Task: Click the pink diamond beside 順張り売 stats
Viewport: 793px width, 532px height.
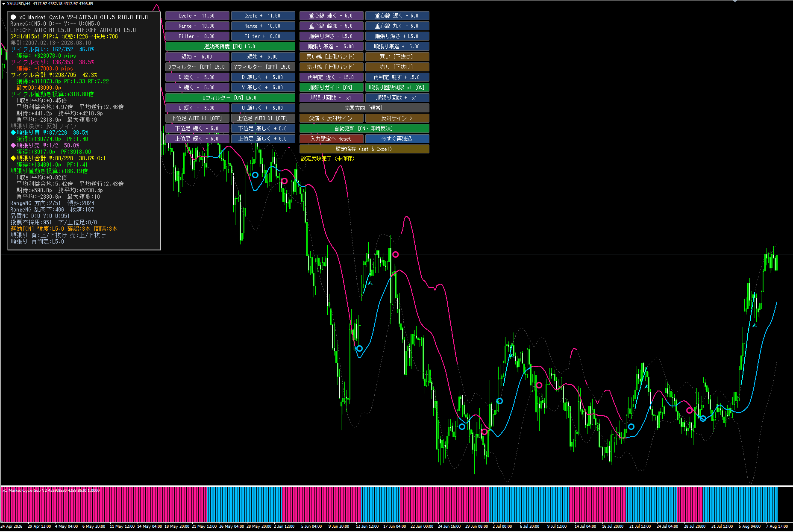Action: point(13,145)
